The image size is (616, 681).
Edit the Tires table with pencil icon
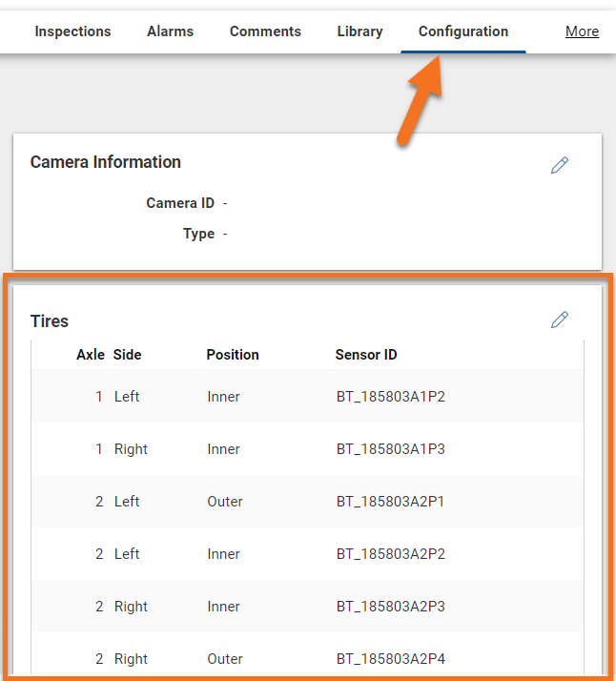pyautogui.click(x=560, y=320)
